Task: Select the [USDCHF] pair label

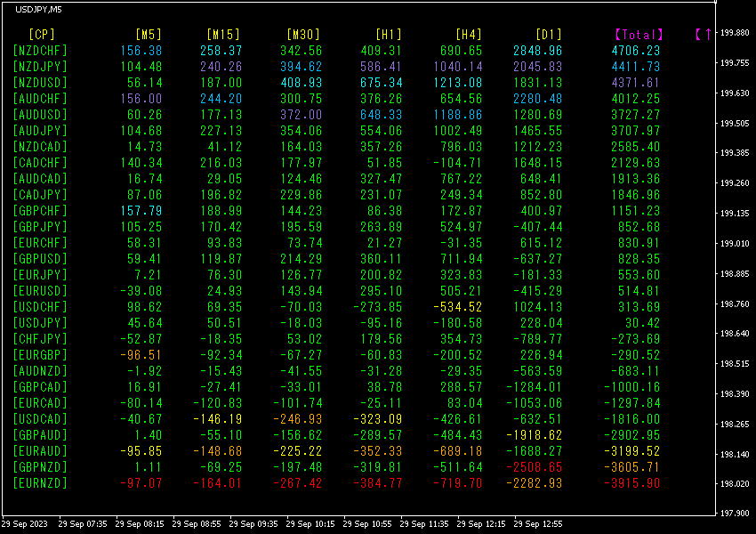Action: 40,307
